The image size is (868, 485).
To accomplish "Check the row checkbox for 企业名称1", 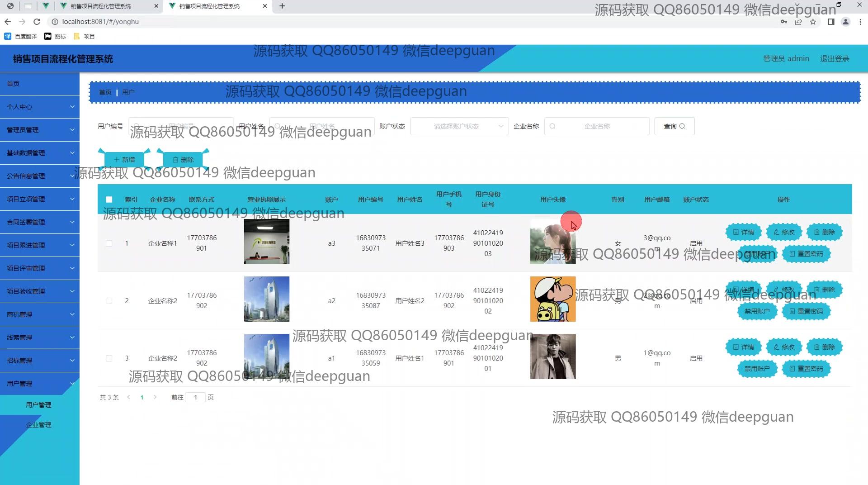I will pos(109,243).
